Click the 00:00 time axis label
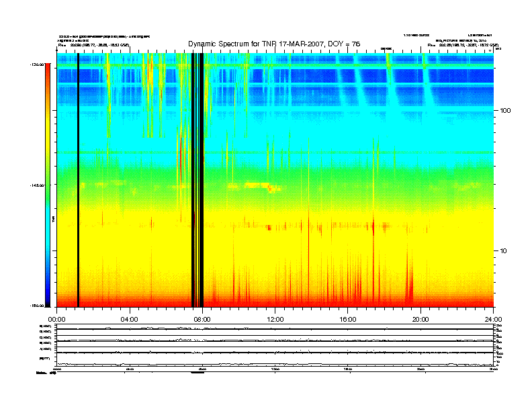This screenshot has height=411, width=532. (x=56, y=320)
